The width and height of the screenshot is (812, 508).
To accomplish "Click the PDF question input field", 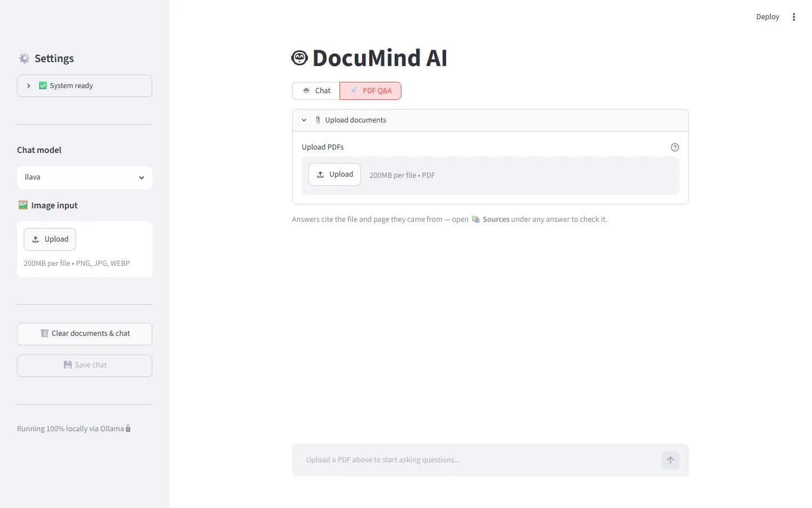I will (x=479, y=460).
